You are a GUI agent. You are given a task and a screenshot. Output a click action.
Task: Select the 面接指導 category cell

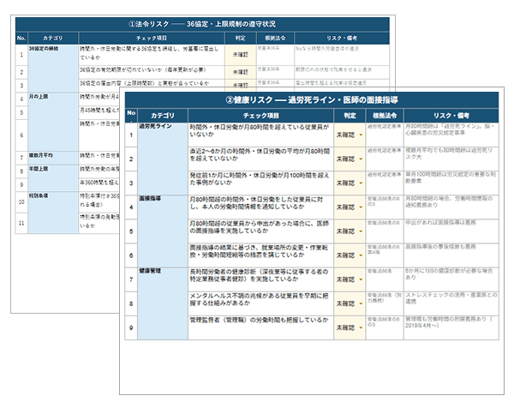click(163, 231)
